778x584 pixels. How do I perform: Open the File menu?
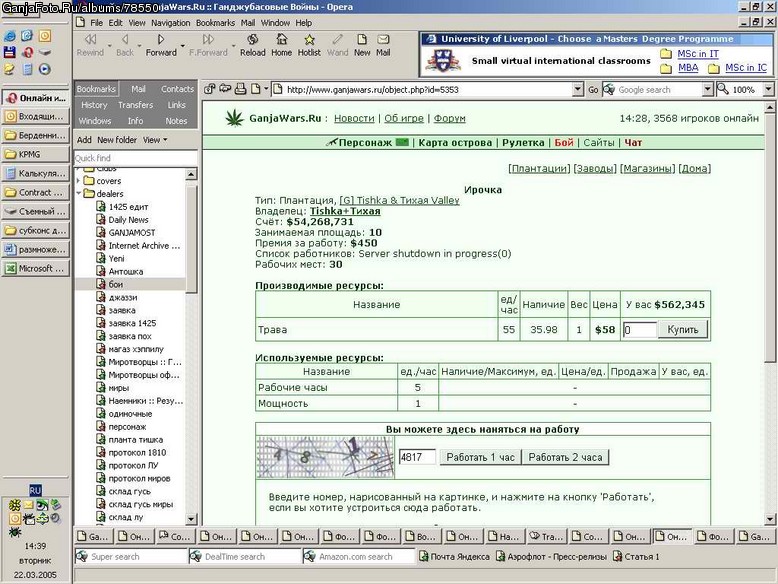coord(96,23)
